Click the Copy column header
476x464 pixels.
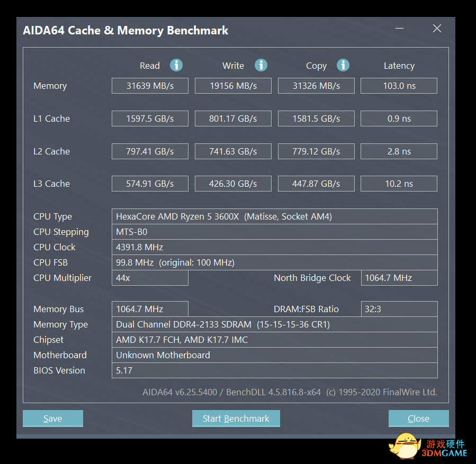[x=316, y=67]
